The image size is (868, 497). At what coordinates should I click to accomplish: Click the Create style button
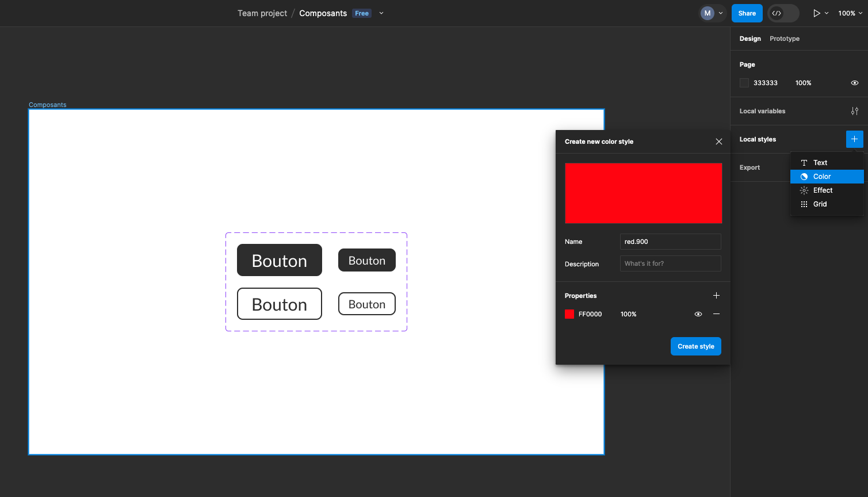tap(695, 346)
